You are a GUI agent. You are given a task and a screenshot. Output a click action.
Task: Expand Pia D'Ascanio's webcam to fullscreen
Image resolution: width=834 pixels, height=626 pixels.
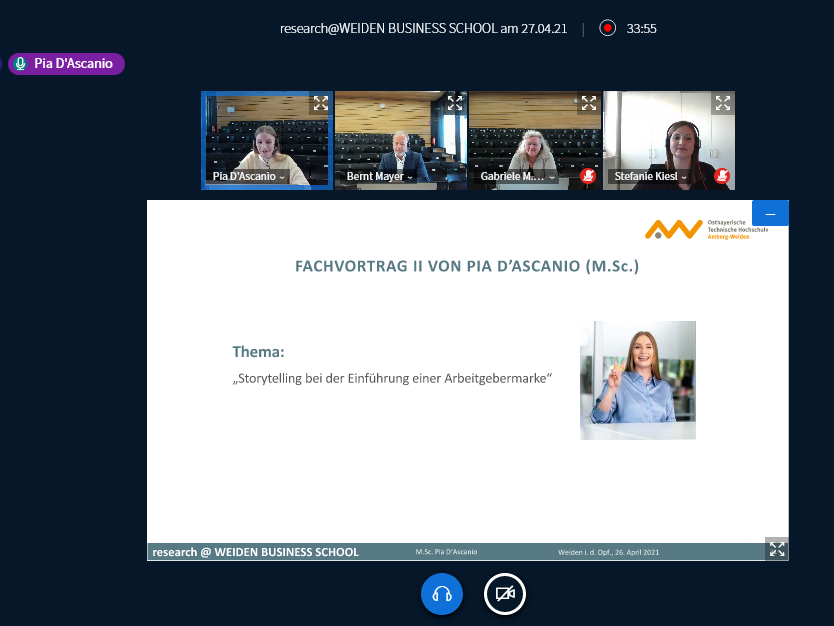[x=321, y=103]
